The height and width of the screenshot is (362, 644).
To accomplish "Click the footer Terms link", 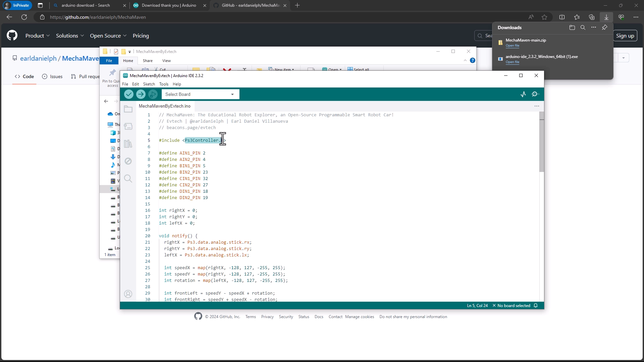I will pyautogui.click(x=250, y=317).
